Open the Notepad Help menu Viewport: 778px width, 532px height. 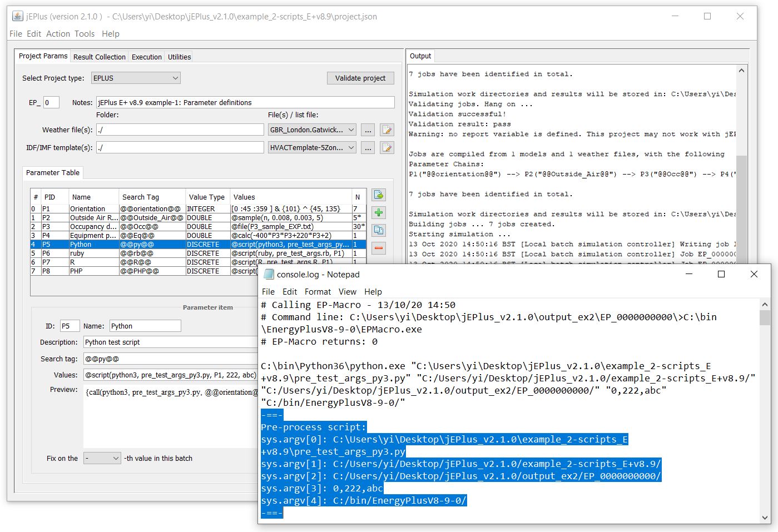point(373,291)
